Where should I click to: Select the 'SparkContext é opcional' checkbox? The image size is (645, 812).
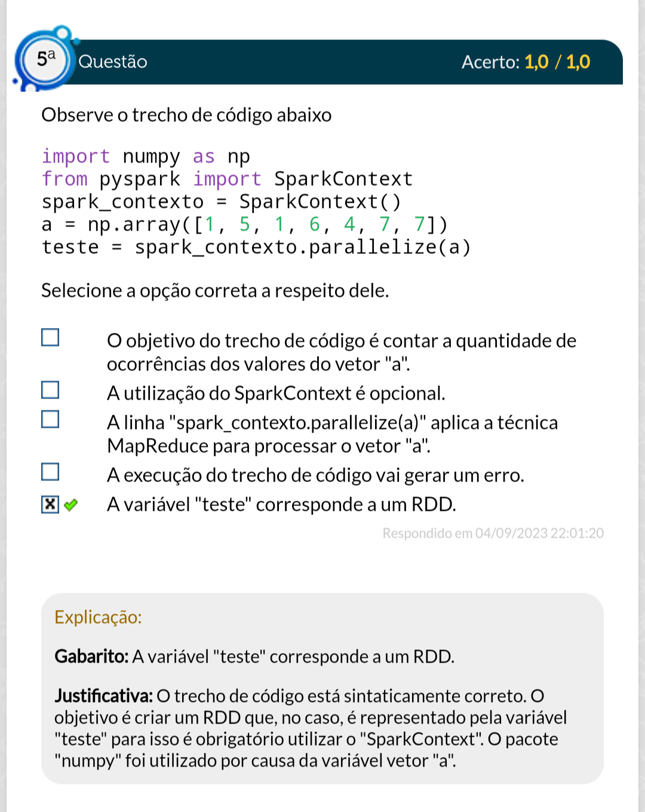pyautogui.click(x=50, y=390)
